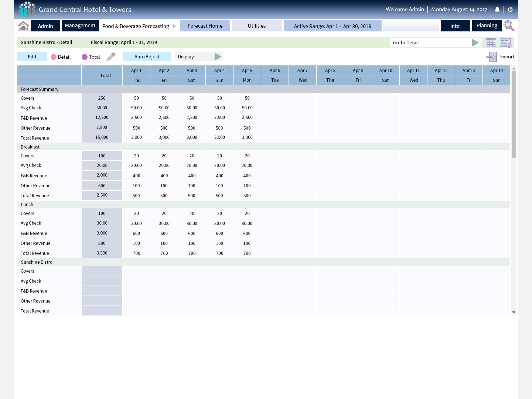Select the Detail radio button
The image size is (532, 399).
pos(54,57)
